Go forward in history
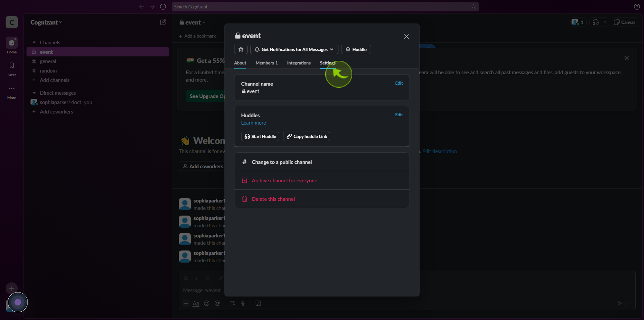 pyautogui.click(x=152, y=7)
